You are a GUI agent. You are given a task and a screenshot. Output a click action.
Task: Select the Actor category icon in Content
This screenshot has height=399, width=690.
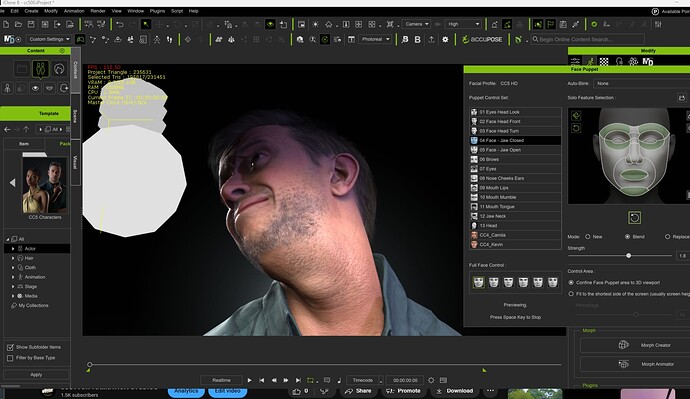[x=40, y=69]
